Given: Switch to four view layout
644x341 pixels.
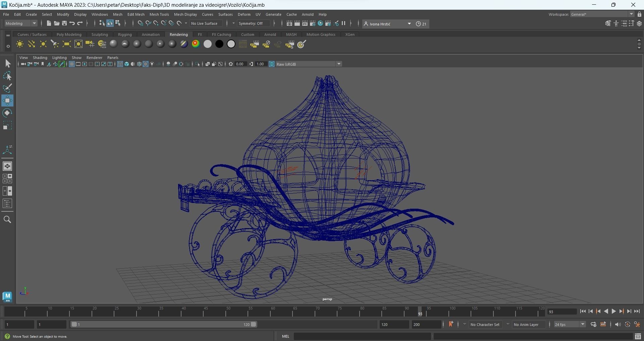Looking at the screenshot, I should 7,179.
